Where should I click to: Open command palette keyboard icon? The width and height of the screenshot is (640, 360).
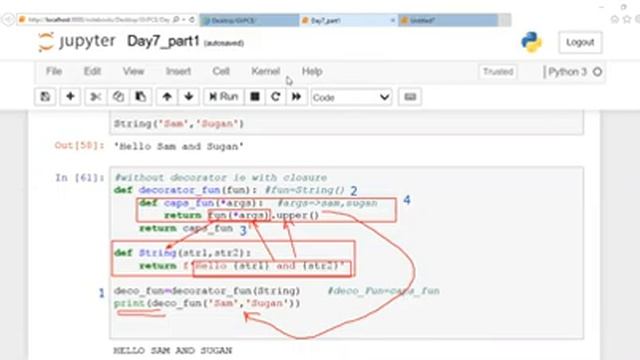point(410,97)
